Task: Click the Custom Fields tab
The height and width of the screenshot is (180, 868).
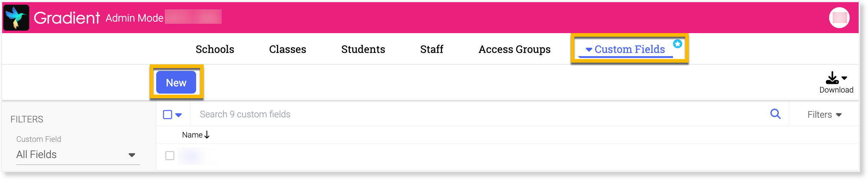Action: tap(629, 49)
